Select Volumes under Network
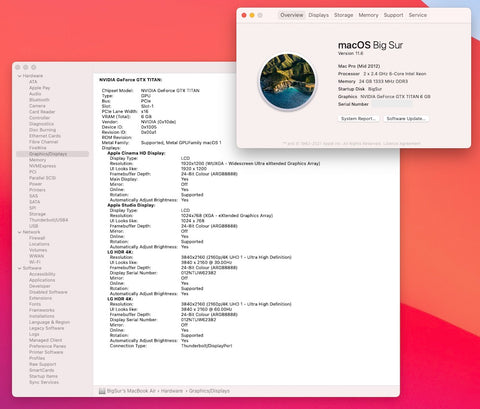The image size is (480, 409). 38,250
